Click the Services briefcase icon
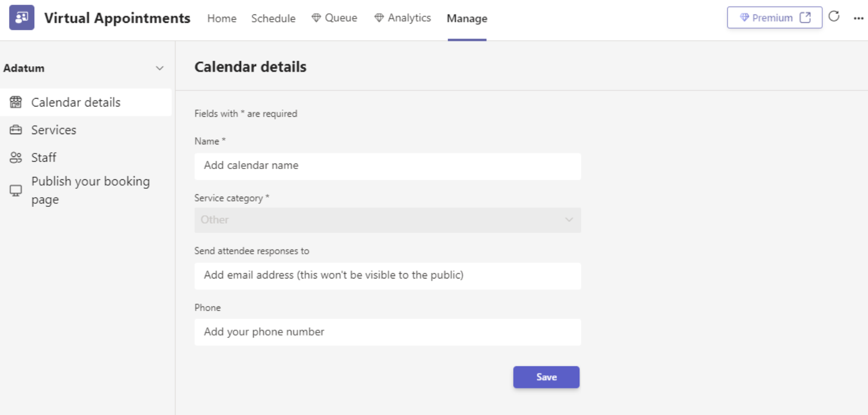868x415 pixels. [x=16, y=130]
